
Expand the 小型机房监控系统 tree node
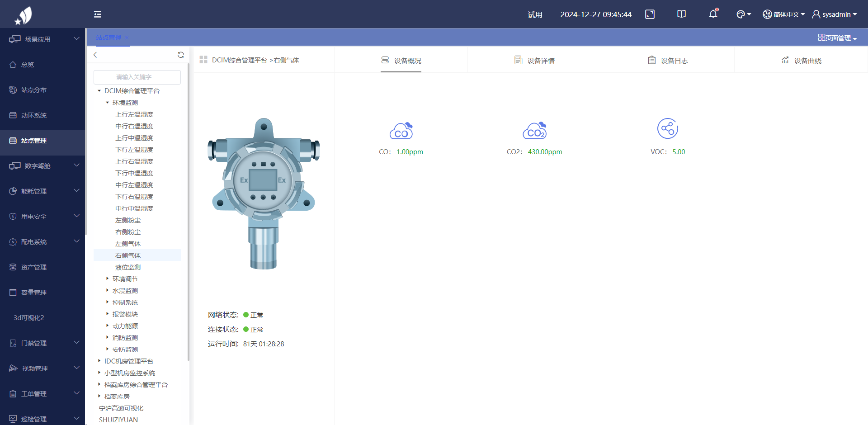pyautogui.click(x=99, y=373)
